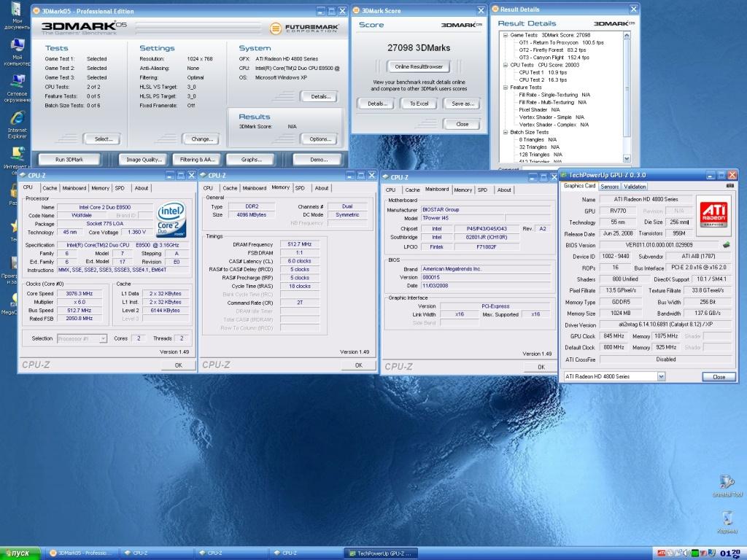Click OK in the memory CPU-Z window

pyautogui.click(x=358, y=365)
